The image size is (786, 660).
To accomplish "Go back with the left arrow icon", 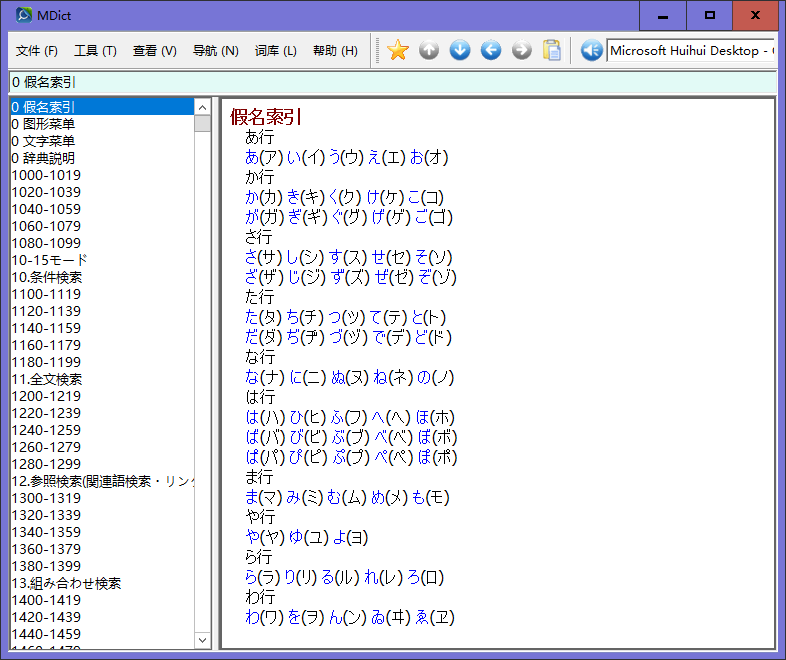I will pos(491,50).
